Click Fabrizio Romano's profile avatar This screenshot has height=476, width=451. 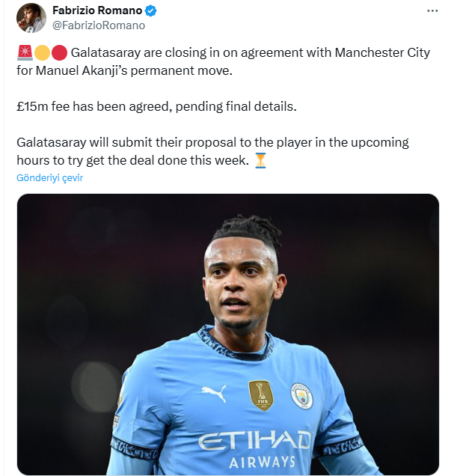tap(31, 17)
